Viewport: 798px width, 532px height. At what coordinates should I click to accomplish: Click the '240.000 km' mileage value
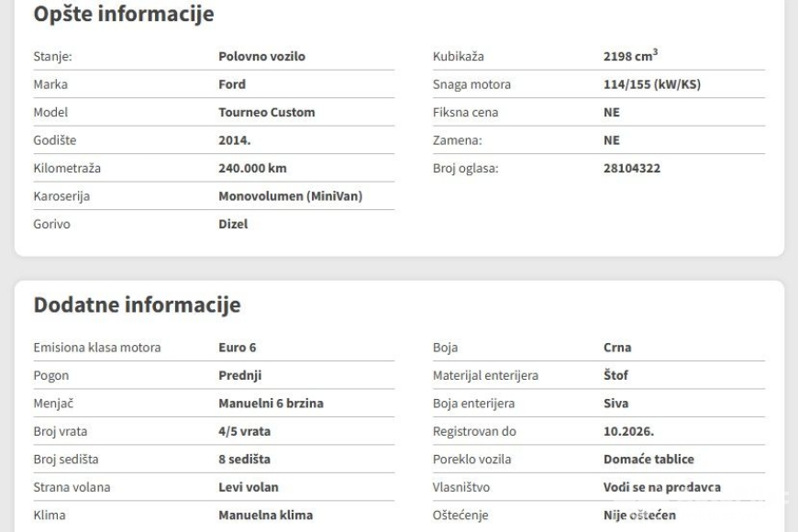click(252, 168)
